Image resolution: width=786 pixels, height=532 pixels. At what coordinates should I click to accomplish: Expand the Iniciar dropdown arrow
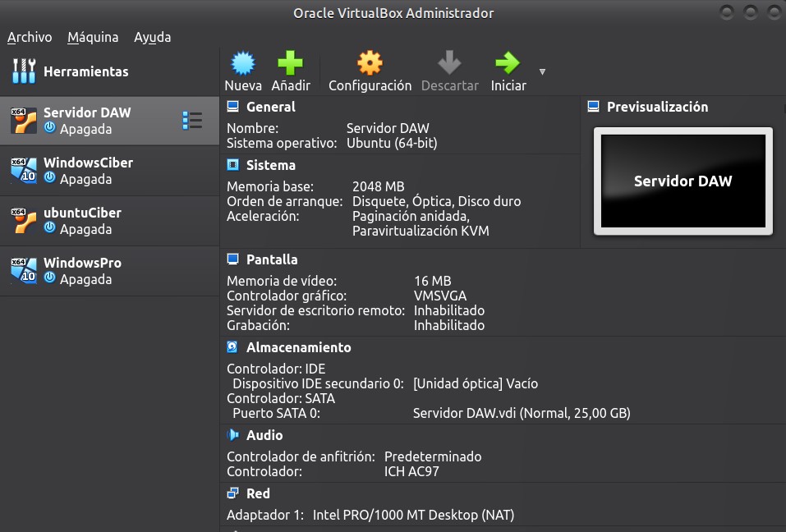coord(542,72)
